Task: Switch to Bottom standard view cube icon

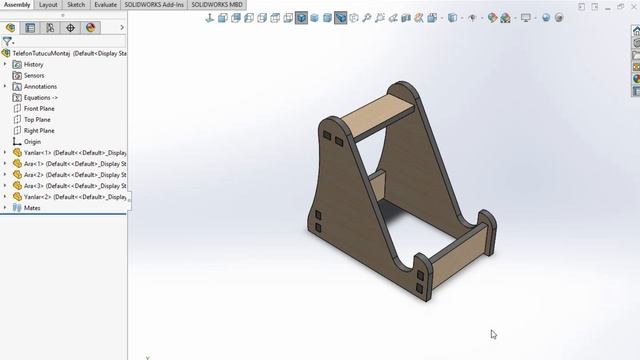Action: coord(288,18)
